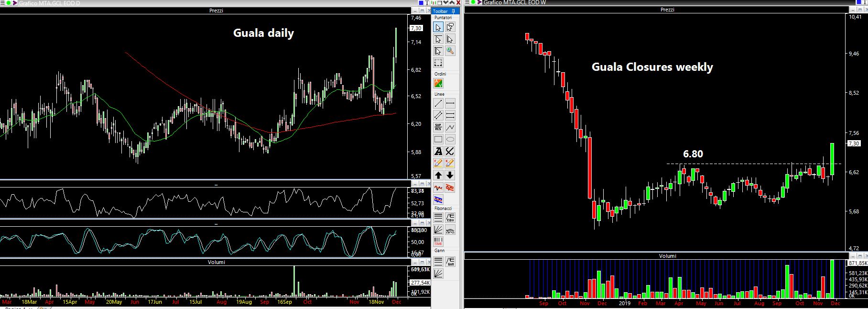Click the Volumi header of the weekly chart
The image size is (868, 309).
click(x=667, y=256)
